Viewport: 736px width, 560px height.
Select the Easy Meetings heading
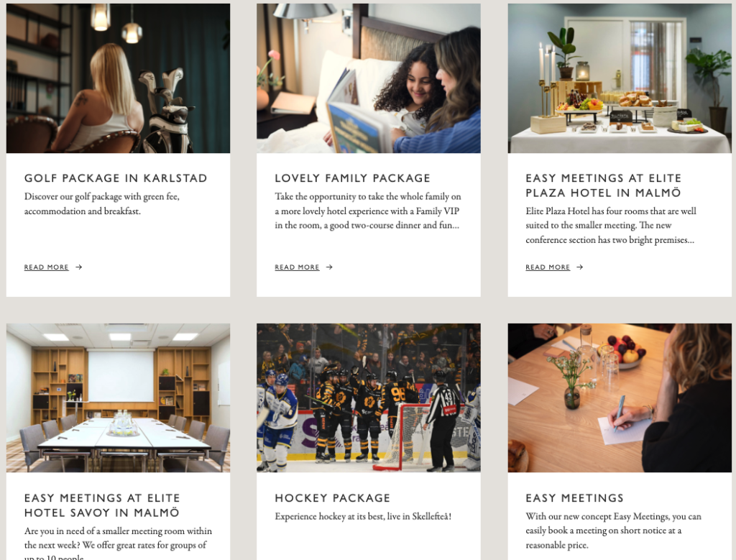pyautogui.click(x=574, y=498)
